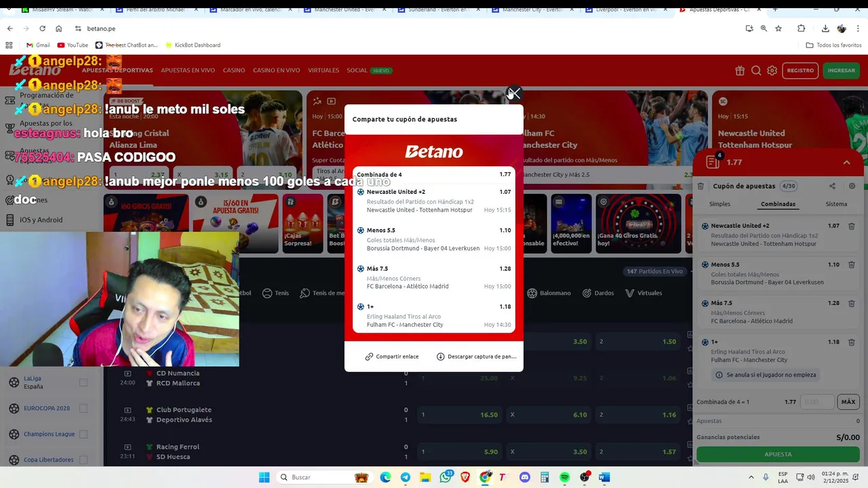Close the share coupon dialog
The height and width of the screenshot is (488, 868).
coord(514,94)
